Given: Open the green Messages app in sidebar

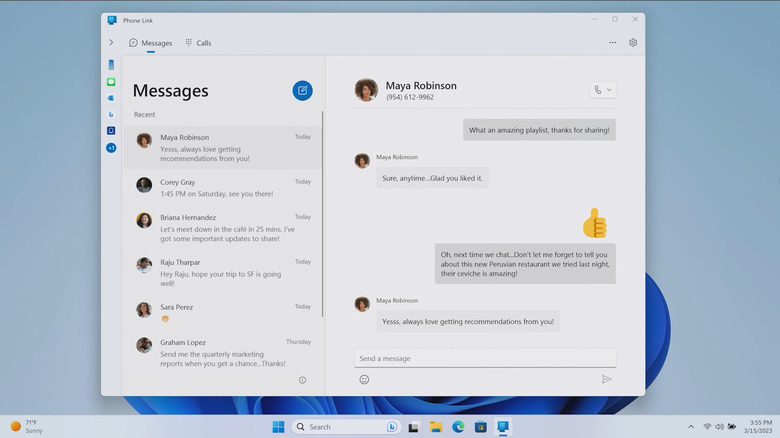Looking at the screenshot, I should tap(111, 81).
